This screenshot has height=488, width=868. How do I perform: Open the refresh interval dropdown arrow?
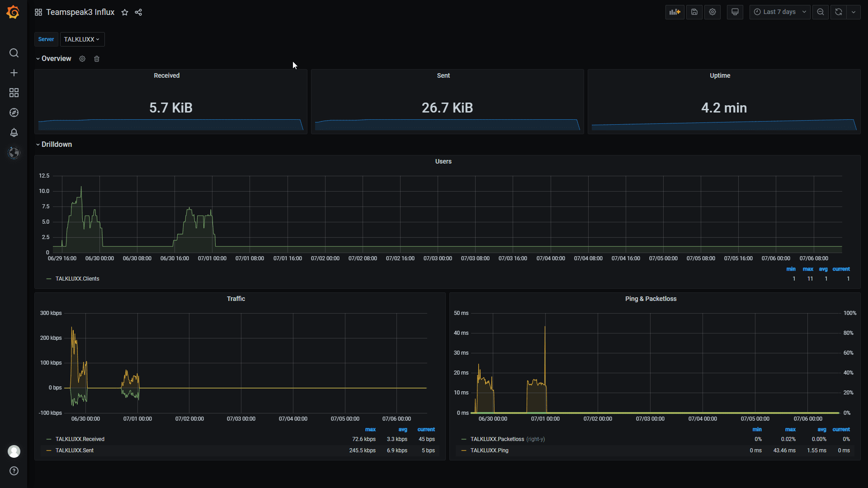click(x=854, y=12)
